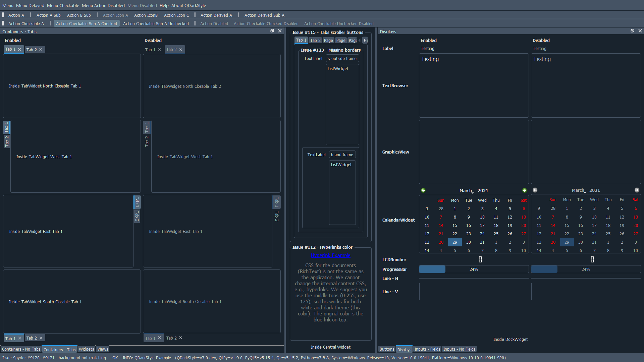
Task: Open the Menu Delayed menu item
Action: point(30,5)
